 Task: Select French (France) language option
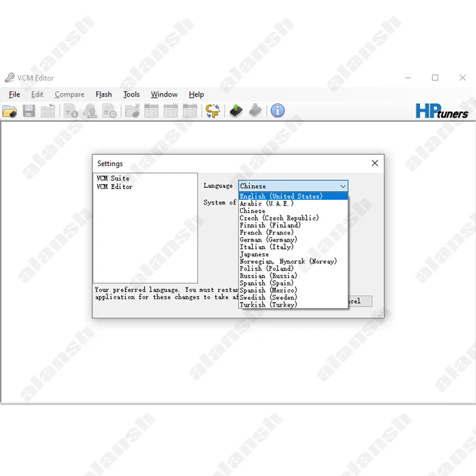click(293, 233)
